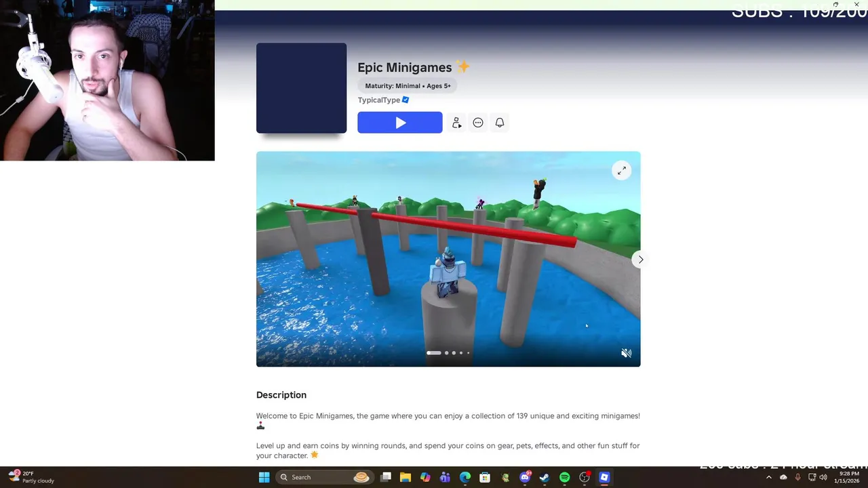The width and height of the screenshot is (868, 488).
Task: Open Microsoft Teams from the taskbar
Action: click(x=445, y=477)
